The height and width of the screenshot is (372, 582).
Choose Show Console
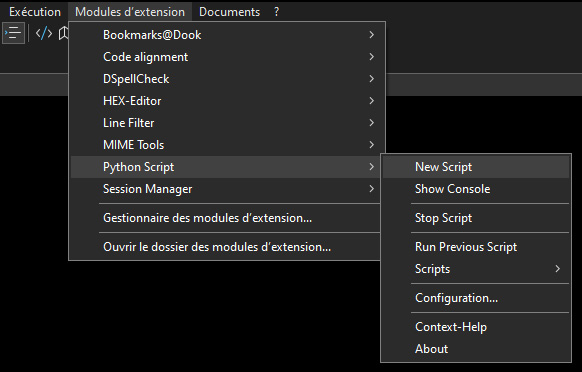coord(476,189)
